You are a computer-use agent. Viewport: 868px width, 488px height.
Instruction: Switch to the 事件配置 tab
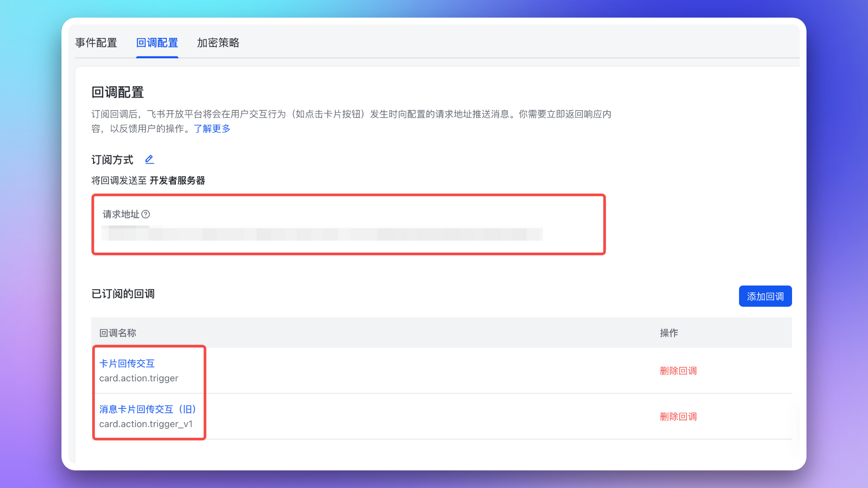click(x=96, y=43)
